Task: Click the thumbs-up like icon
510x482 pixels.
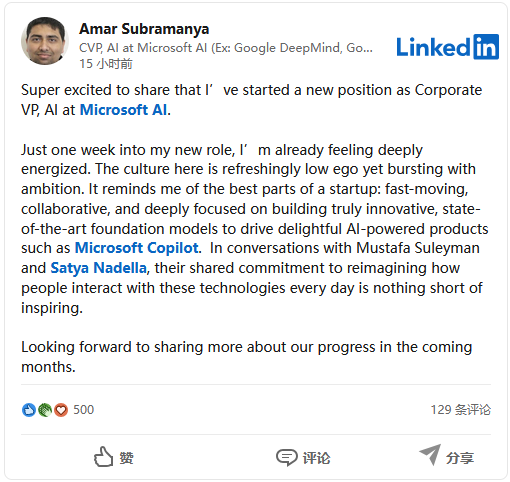Action: 103,456
